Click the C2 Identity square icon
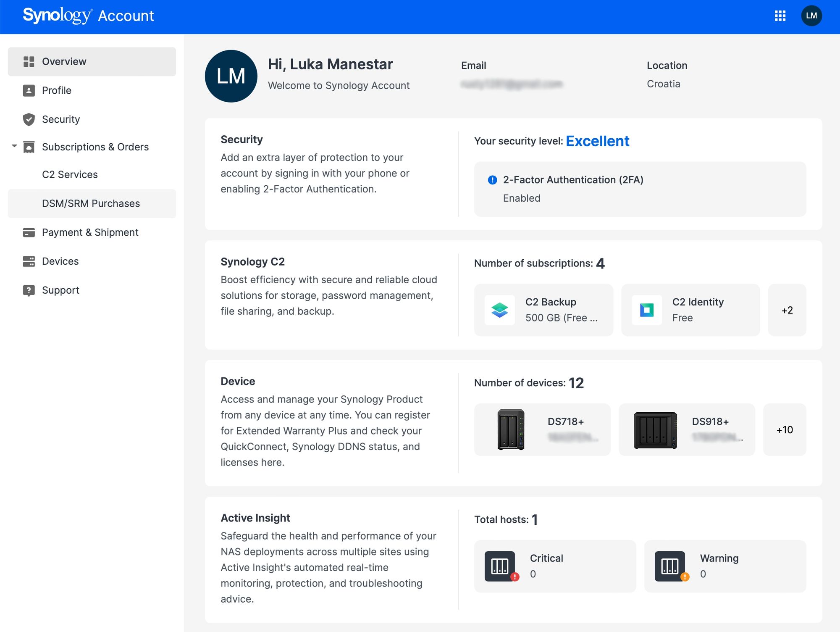This screenshot has width=840, height=632. click(x=647, y=310)
